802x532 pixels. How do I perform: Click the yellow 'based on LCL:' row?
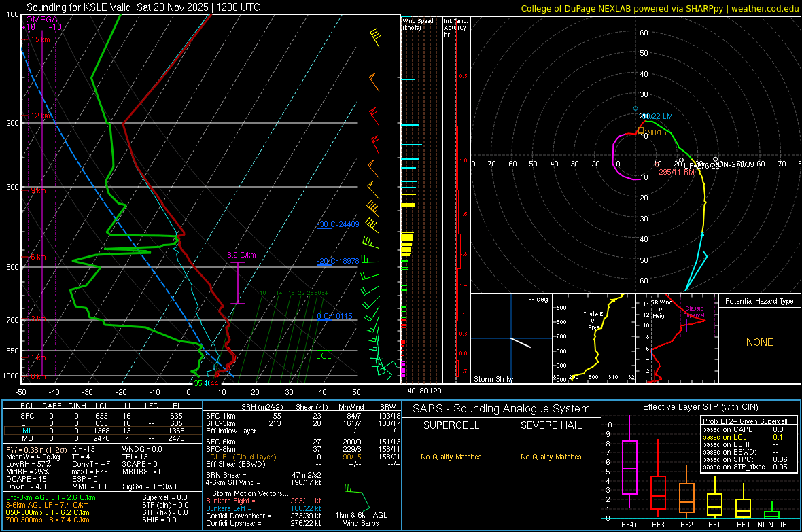743,437
